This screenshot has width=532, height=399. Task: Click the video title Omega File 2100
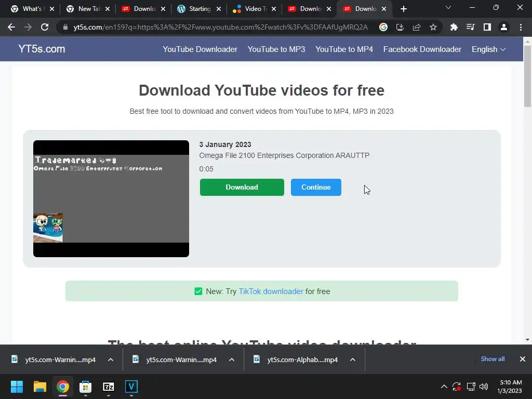click(x=284, y=155)
